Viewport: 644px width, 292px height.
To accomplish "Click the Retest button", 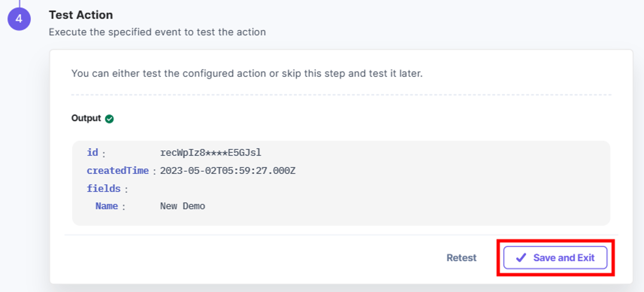I will (461, 258).
